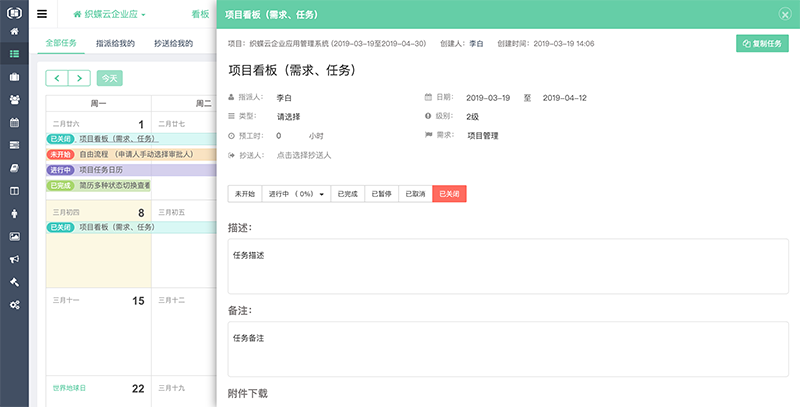Screen dimensions: 800x407
Task: Open the briefcase icon in the sidebar
Action: coord(14,77)
